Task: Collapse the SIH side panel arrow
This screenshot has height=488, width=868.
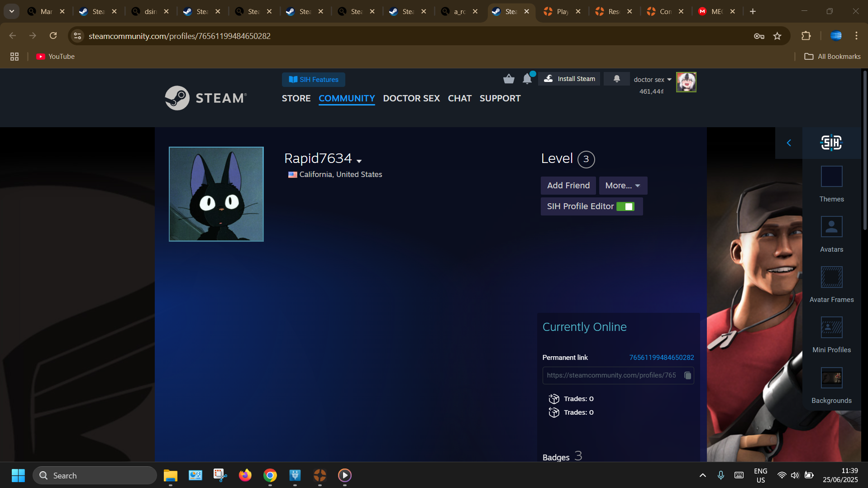Action: click(x=789, y=143)
